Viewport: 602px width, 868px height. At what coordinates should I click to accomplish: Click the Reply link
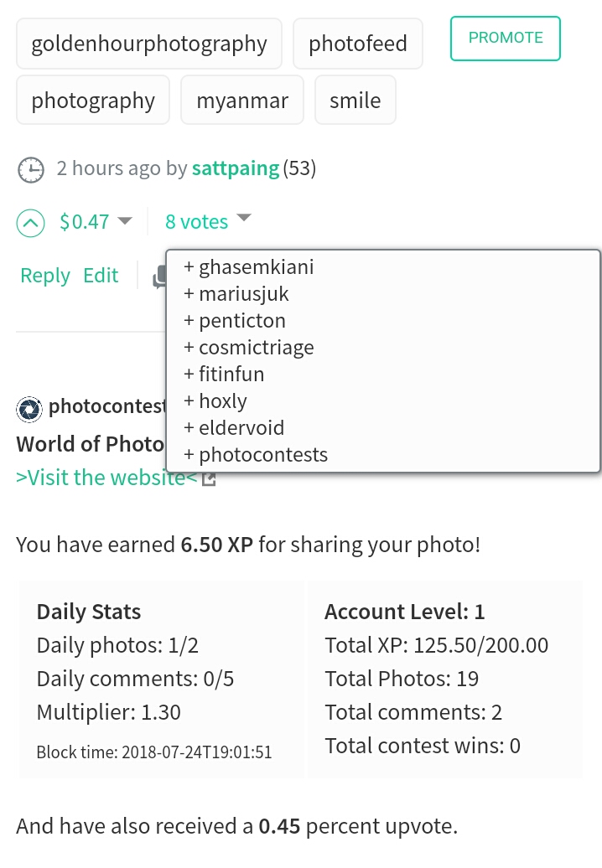(x=44, y=275)
